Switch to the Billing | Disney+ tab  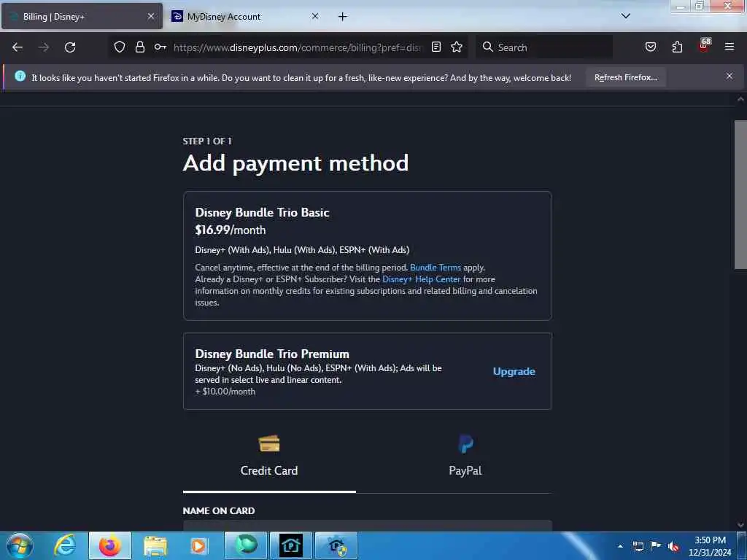(82, 17)
